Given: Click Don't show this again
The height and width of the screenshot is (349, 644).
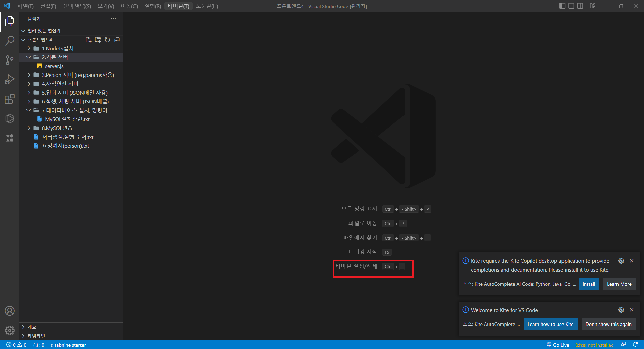Looking at the screenshot, I should pyautogui.click(x=608, y=324).
